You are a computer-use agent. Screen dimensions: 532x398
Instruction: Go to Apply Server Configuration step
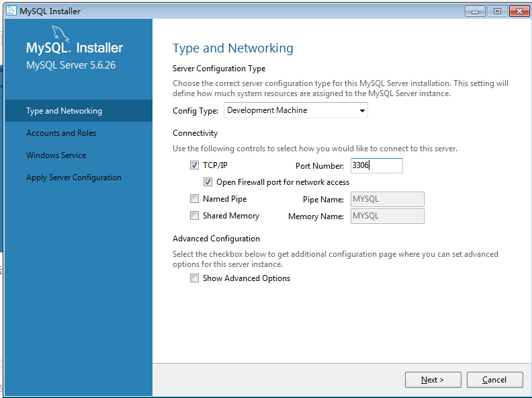(x=74, y=177)
